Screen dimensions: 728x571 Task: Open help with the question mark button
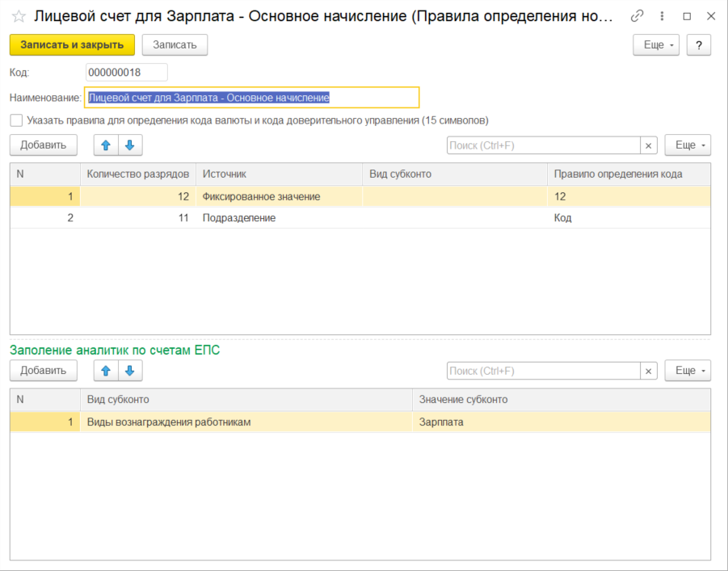tap(698, 45)
